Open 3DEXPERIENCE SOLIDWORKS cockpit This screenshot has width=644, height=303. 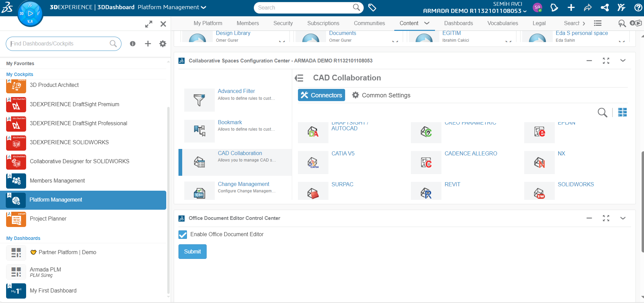[69, 143]
